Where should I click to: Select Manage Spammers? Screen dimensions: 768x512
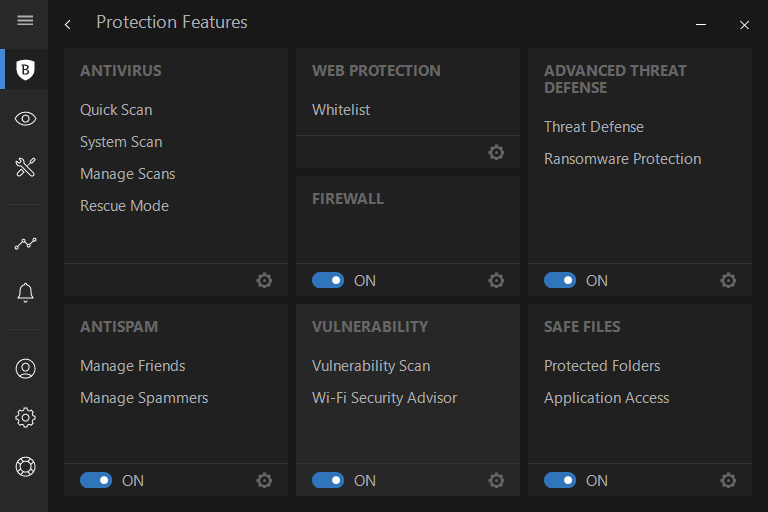(x=144, y=398)
